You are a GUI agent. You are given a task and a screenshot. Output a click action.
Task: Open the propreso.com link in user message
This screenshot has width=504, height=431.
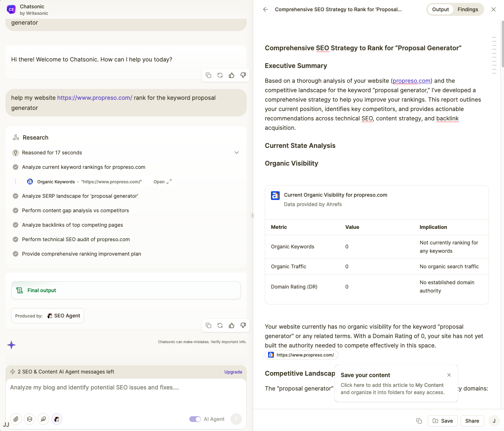click(95, 98)
